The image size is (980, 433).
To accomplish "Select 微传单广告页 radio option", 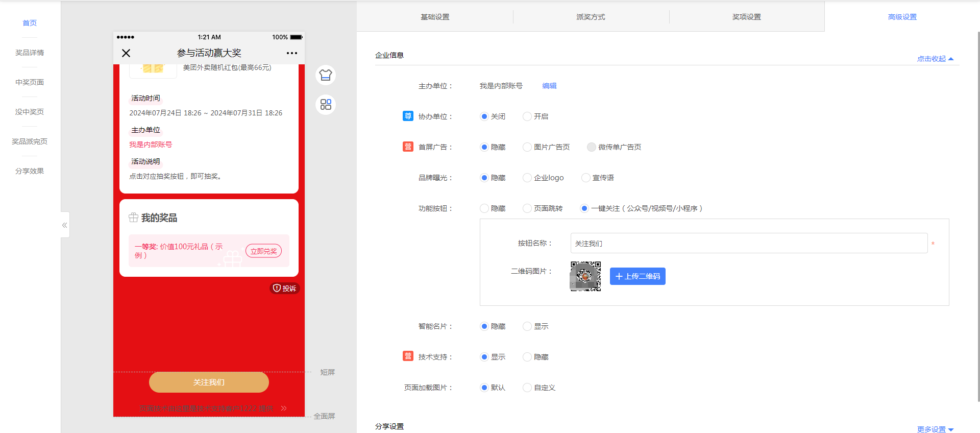I will tap(592, 147).
